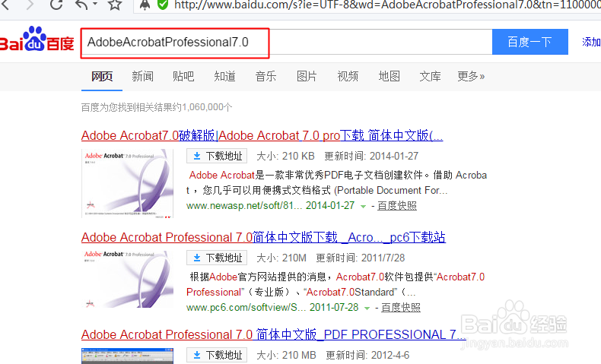The image size is (601, 364).
Task: Switch to the 新闻 tab
Action: tap(142, 76)
